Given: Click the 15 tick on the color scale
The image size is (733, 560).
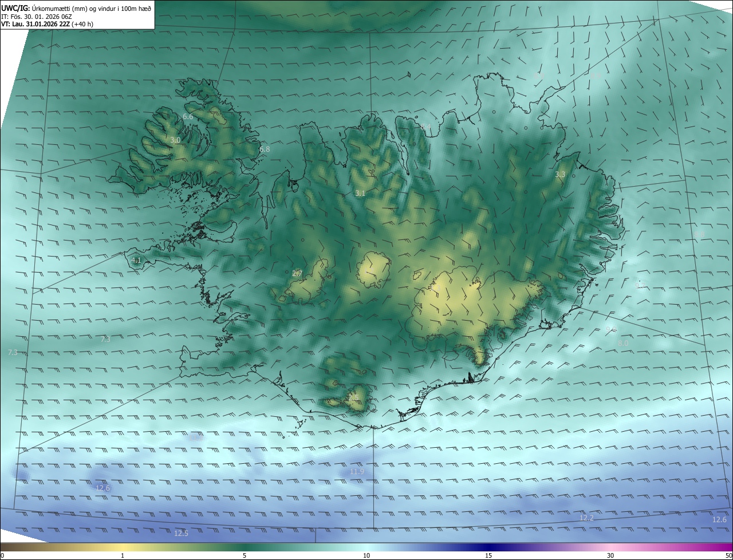Looking at the screenshot, I should pos(488,555).
